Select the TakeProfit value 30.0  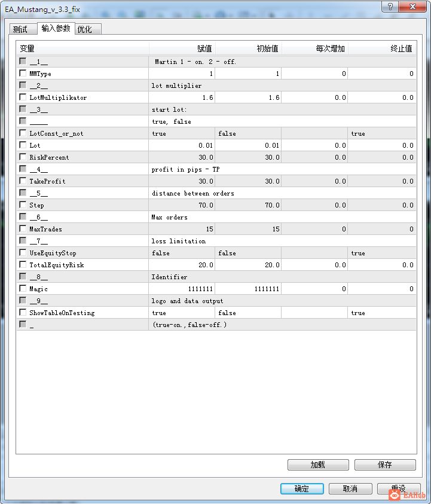(x=182, y=181)
